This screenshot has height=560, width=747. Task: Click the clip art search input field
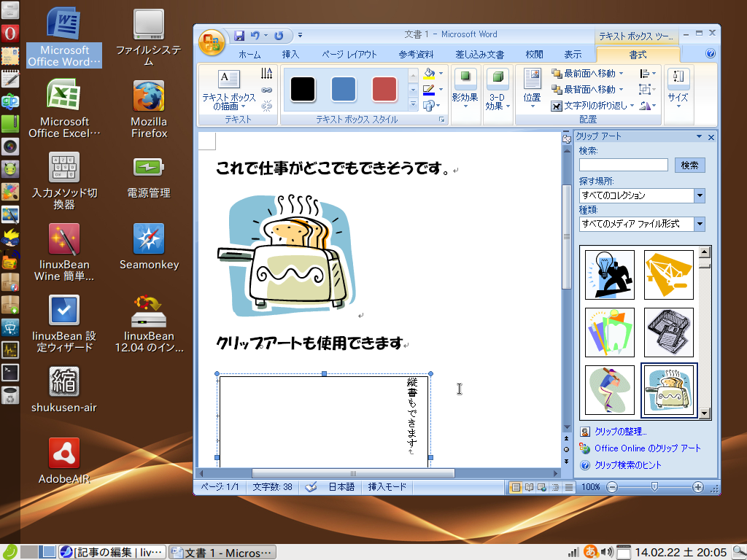coord(624,165)
